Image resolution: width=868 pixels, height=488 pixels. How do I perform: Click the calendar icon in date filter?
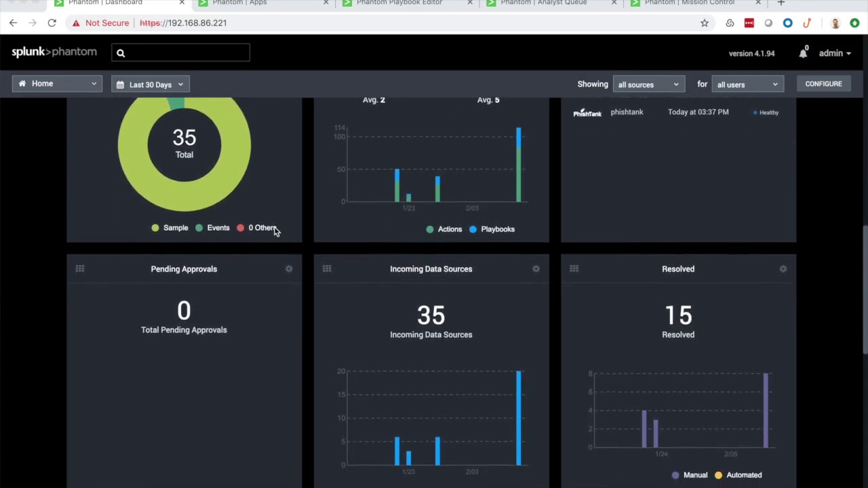(x=120, y=85)
